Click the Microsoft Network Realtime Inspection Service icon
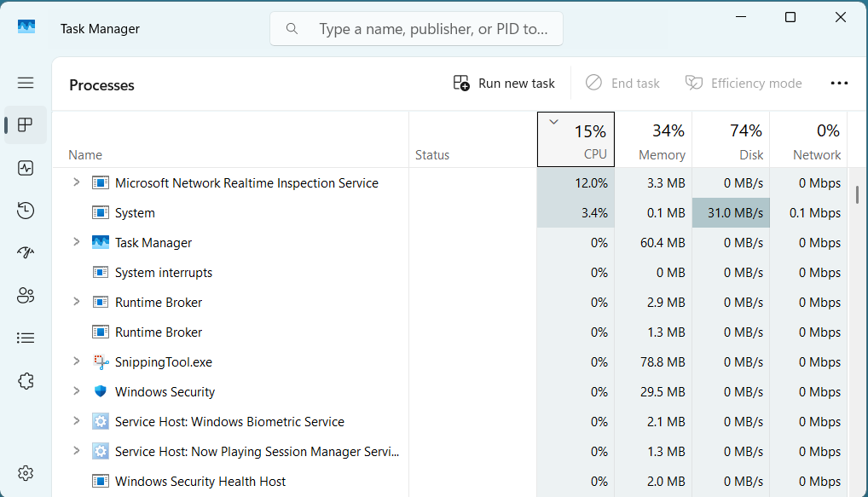 point(101,182)
